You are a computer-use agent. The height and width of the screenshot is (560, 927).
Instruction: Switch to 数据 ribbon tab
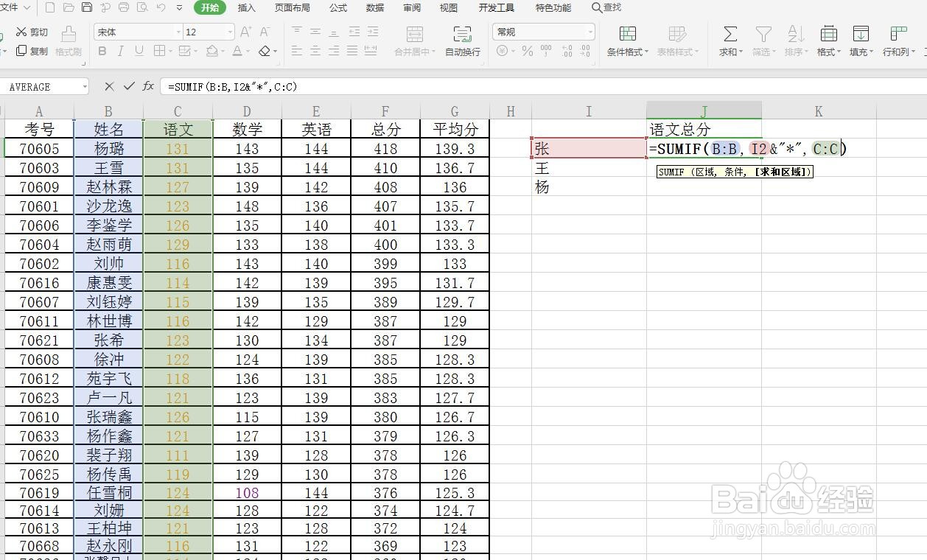pos(375,7)
